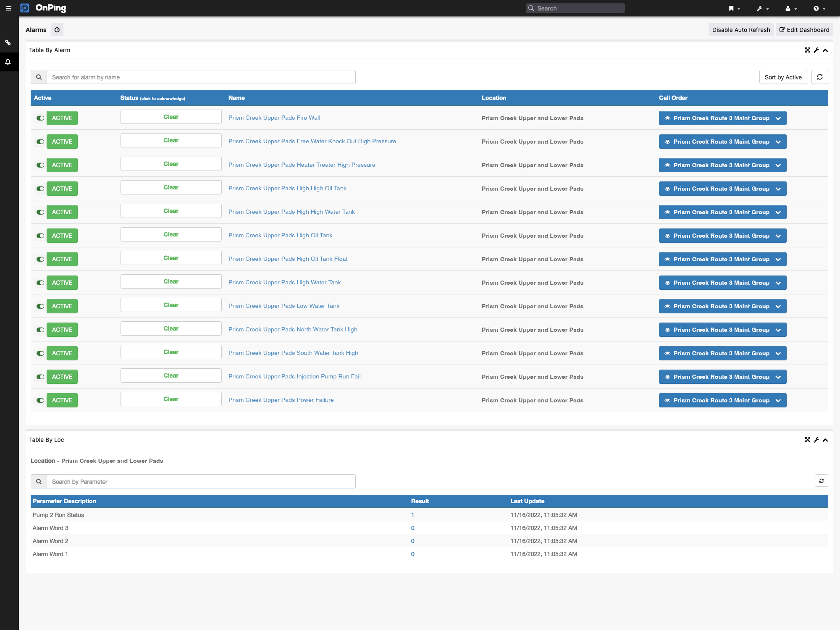This screenshot has width=840, height=630.
Task: Expand Table By Alarm panel to fullscreen
Action: (808, 50)
